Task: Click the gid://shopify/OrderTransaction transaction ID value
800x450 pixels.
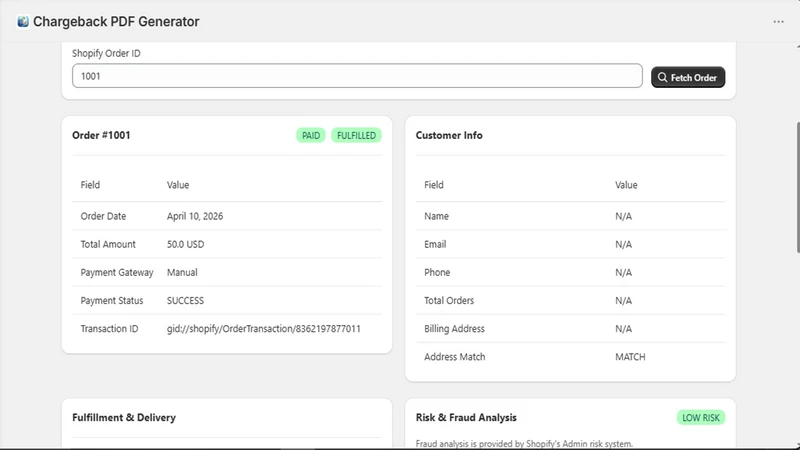Action: 263,329
